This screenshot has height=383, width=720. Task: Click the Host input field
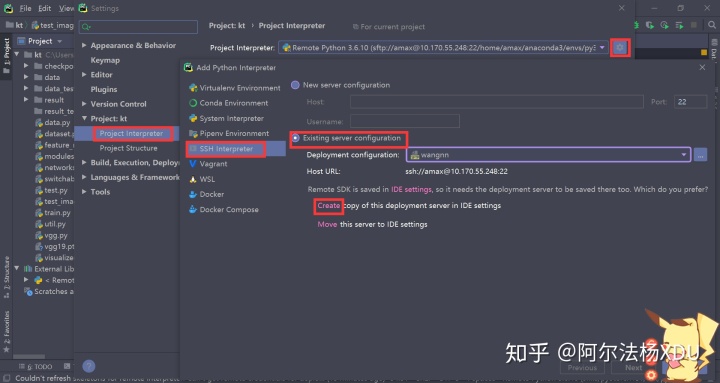[497, 101]
